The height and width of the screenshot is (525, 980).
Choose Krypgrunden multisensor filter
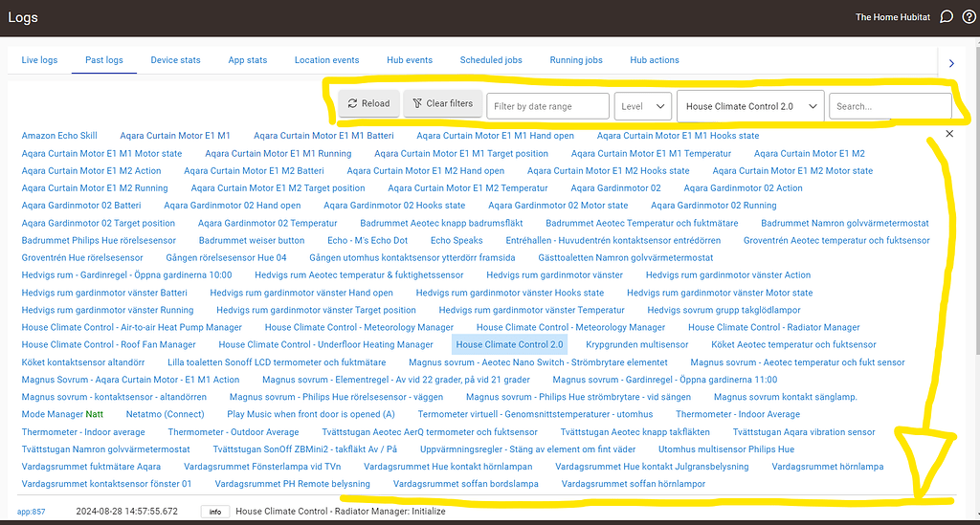click(636, 344)
